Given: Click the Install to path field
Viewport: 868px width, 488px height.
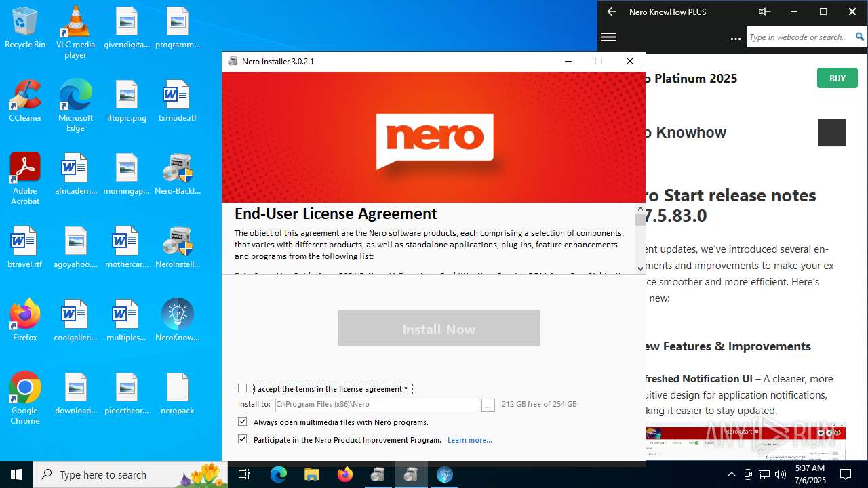Looking at the screenshot, I should (x=376, y=405).
